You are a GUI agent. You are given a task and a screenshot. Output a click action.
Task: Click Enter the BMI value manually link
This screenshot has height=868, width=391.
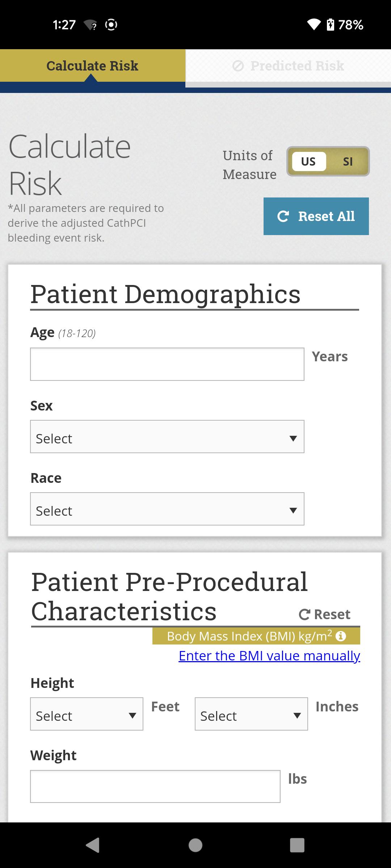269,656
